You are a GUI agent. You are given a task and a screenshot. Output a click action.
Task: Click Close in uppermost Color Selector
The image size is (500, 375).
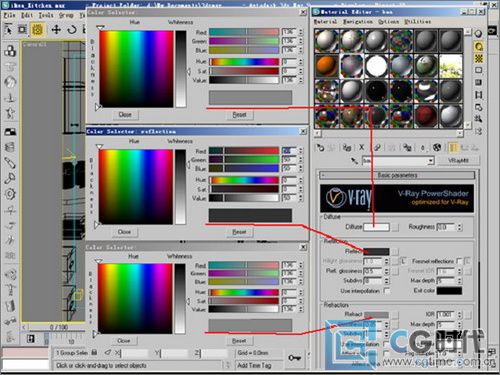tap(125, 115)
